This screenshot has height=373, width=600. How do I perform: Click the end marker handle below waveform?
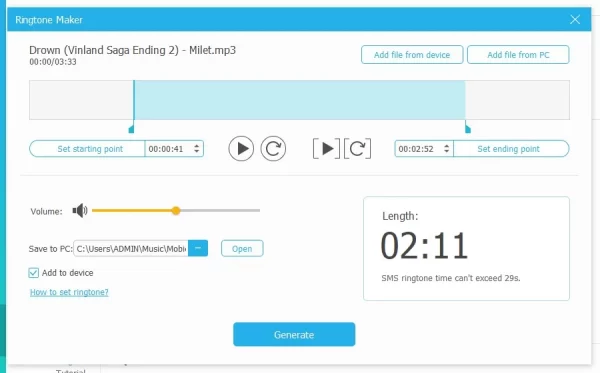468,128
